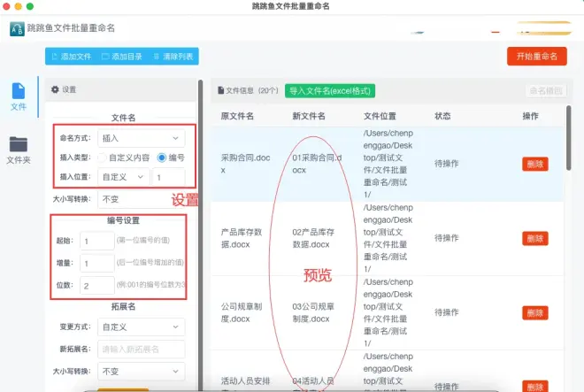Switch to 文件夹 folder mode
584x392 pixels.
[19, 150]
